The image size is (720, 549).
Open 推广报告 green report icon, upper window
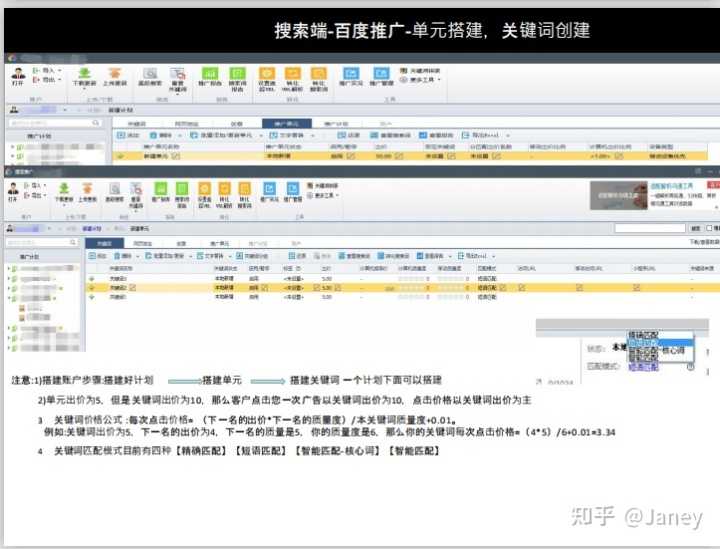[210, 77]
